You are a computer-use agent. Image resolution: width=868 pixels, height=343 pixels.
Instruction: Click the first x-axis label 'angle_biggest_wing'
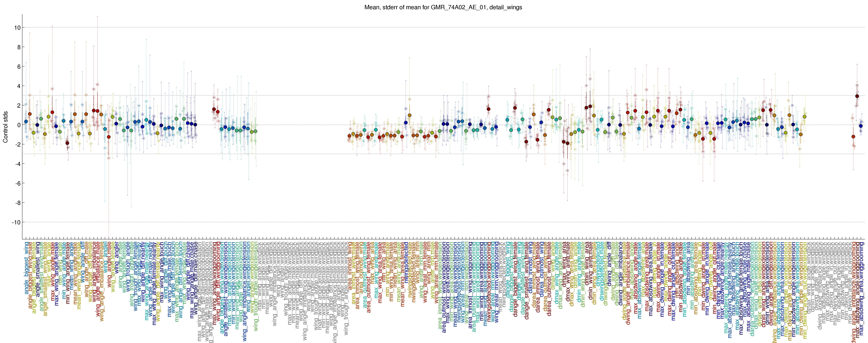(x=26, y=269)
